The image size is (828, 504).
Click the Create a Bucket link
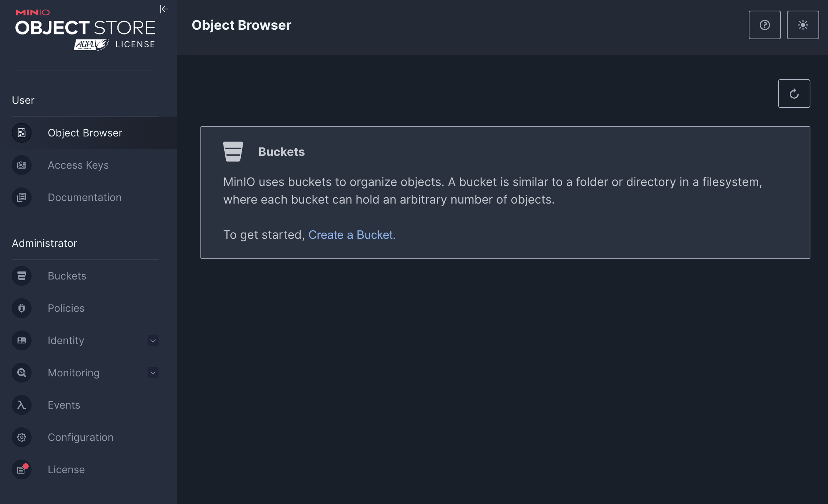[352, 235]
